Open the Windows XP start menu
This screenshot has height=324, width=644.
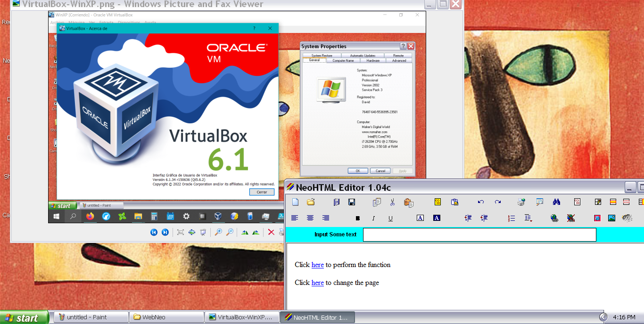(x=25, y=317)
